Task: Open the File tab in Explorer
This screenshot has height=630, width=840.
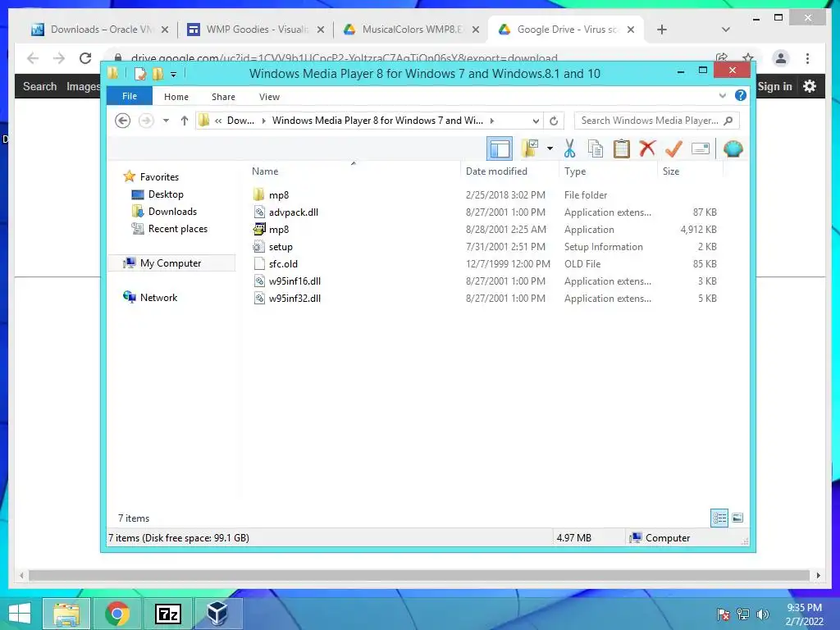Action: click(x=130, y=96)
